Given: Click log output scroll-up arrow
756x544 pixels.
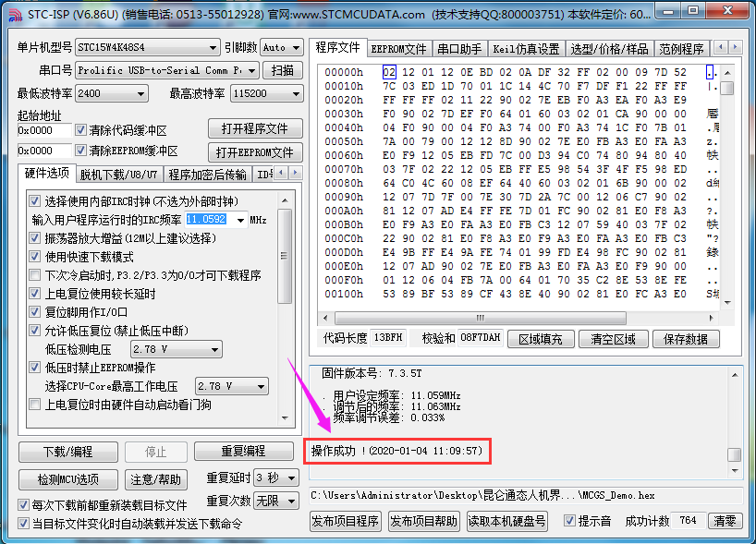Looking at the screenshot, I should coord(735,375).
